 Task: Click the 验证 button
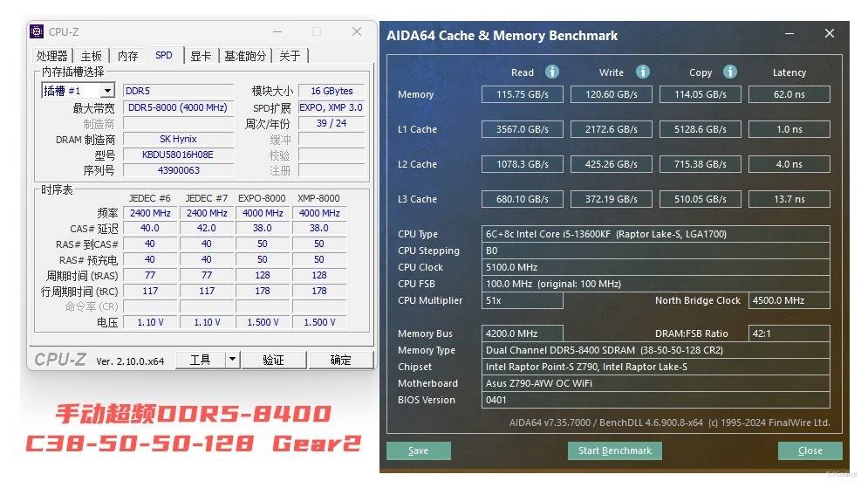pos(273,360)
